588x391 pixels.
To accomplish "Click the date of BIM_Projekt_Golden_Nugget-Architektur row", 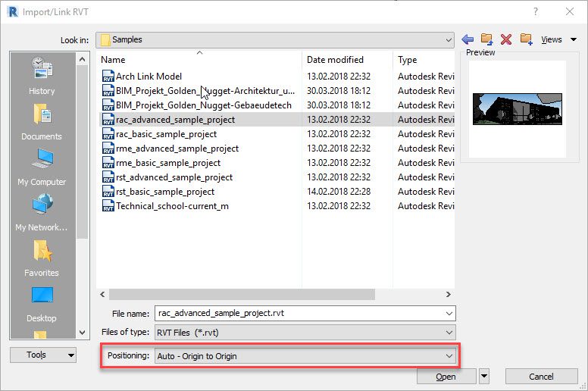I will (x=339, y=91).
